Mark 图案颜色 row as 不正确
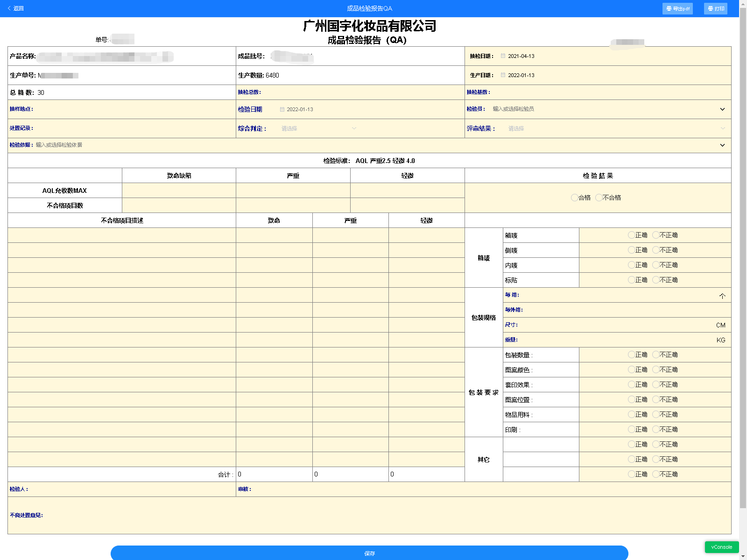The height and width of the screenshot is (560, 747). point(656,369)
